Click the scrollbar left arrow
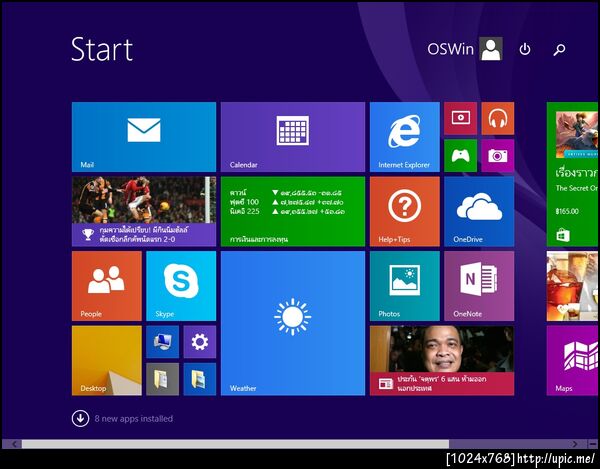The image size is (600, 469). [x=14, y=444]
